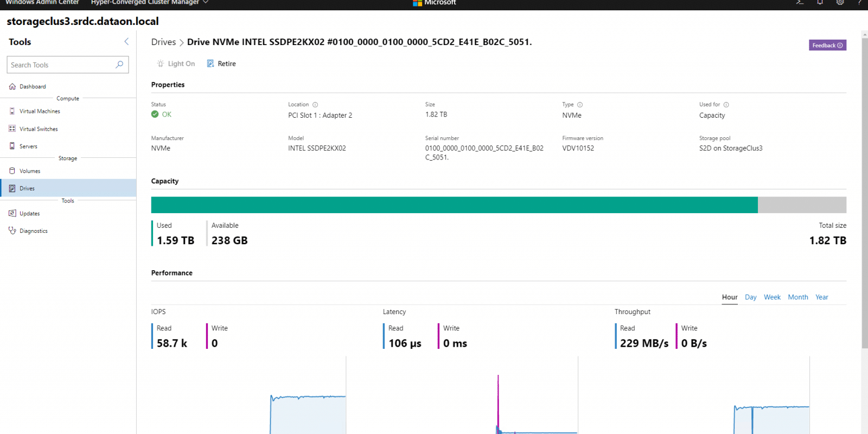Screen dimensions: 868x434
Task: Click Windows Admin Center title link
Action: click(42, 3)
